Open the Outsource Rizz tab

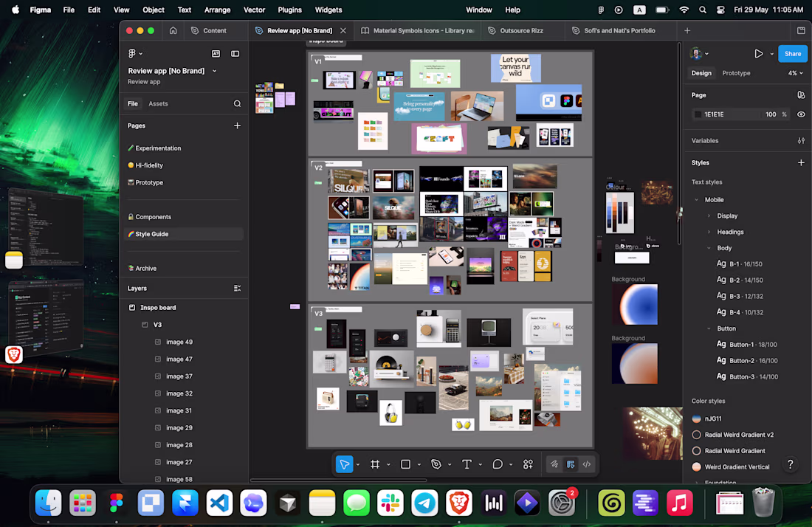pos(521,30)
